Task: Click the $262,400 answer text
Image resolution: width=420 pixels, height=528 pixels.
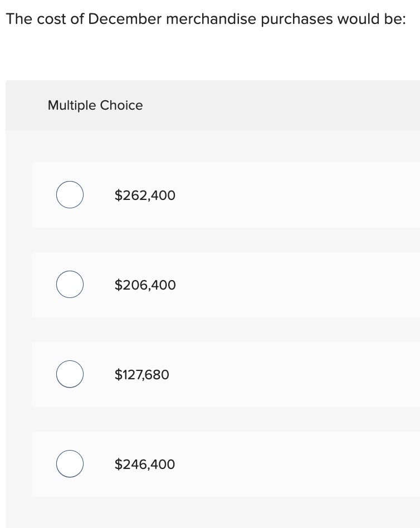Action: point(145,195)
